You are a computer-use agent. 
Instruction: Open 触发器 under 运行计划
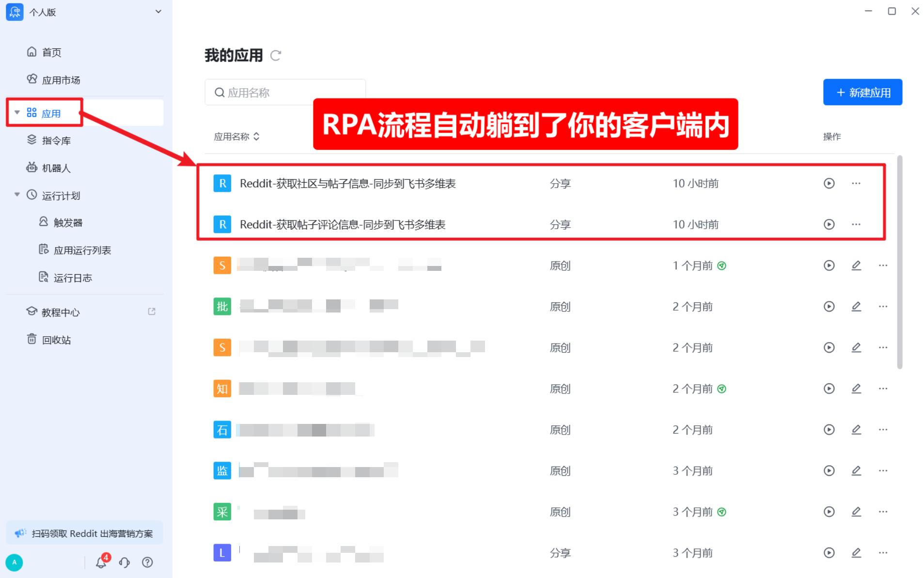[61, 222]
